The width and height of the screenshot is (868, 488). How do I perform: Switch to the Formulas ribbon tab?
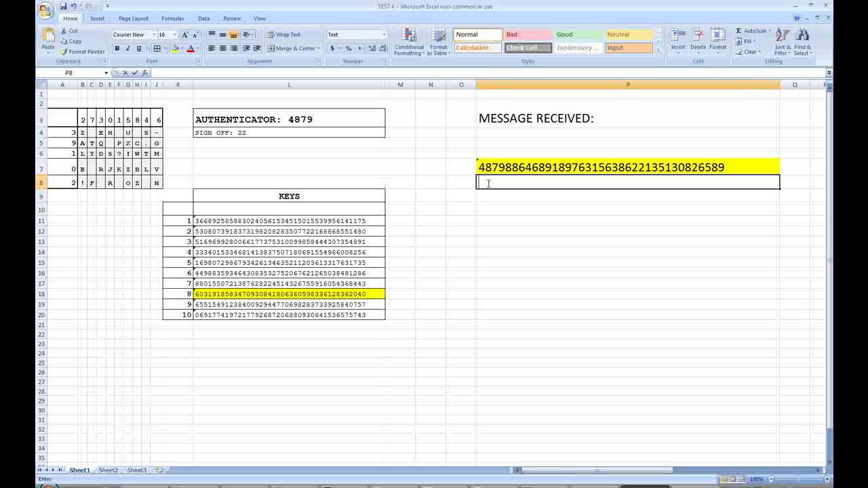(x=172, y=18)
